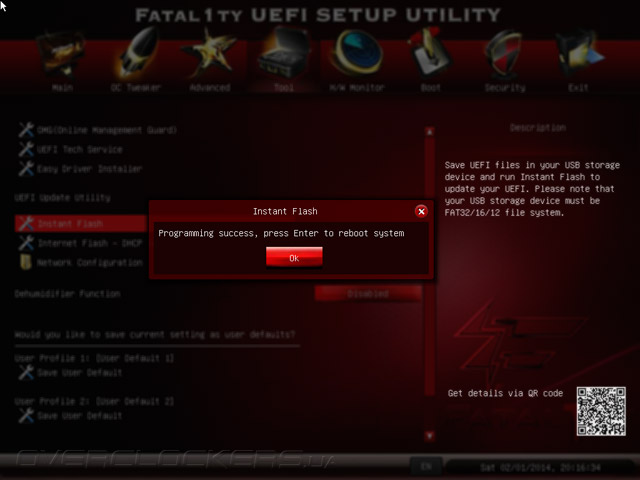Switch to H/W Monitor tab label
The height and width of the screenshot is (480, 640).
click(x=357, y=88)
